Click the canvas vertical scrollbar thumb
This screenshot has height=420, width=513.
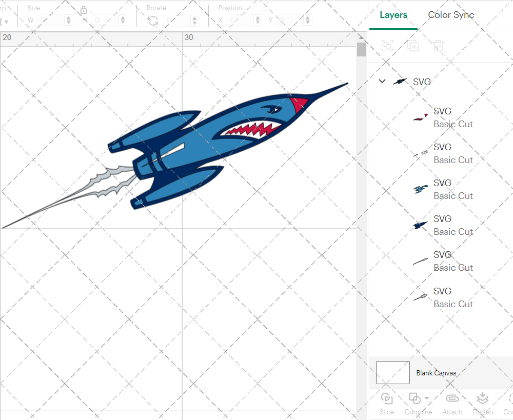(x=361, y=49)
